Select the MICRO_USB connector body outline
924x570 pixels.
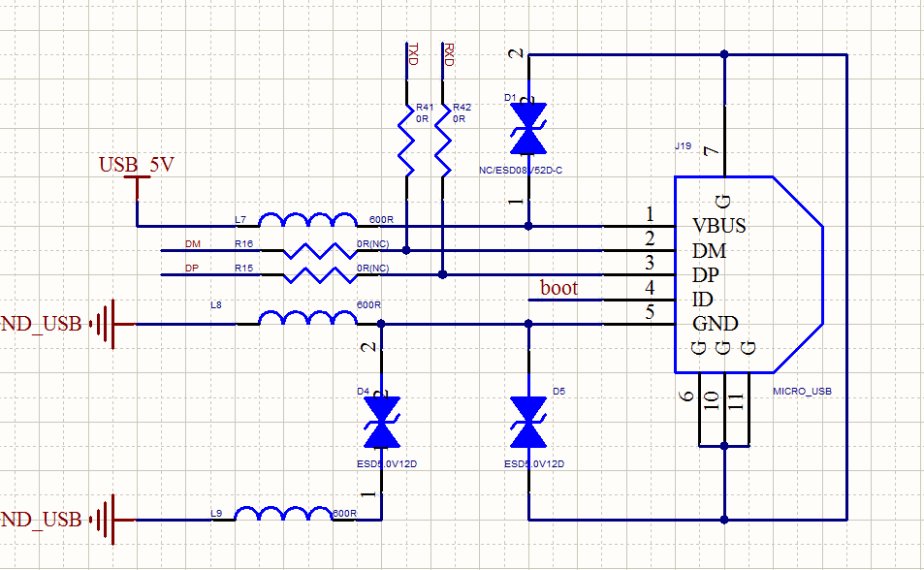tap(749, 274)
